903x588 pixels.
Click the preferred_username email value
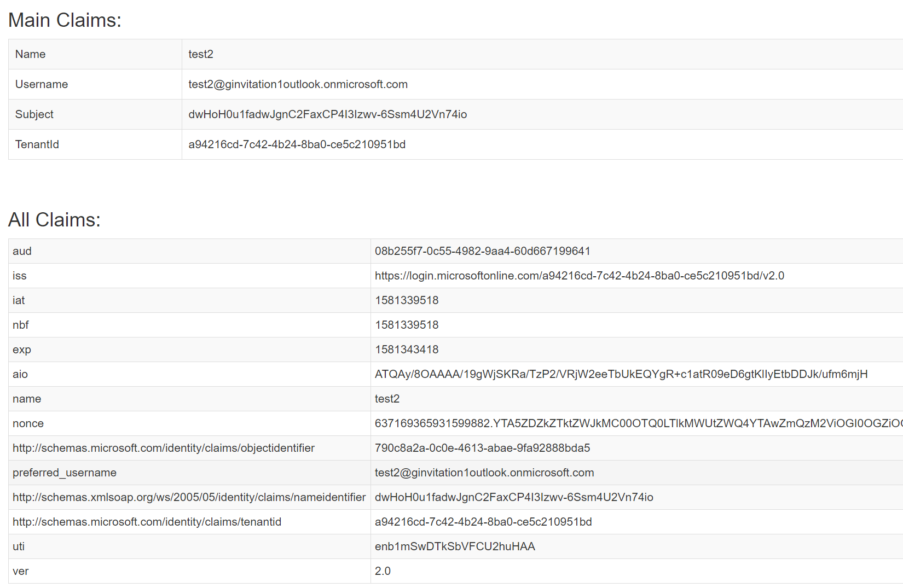484,473
